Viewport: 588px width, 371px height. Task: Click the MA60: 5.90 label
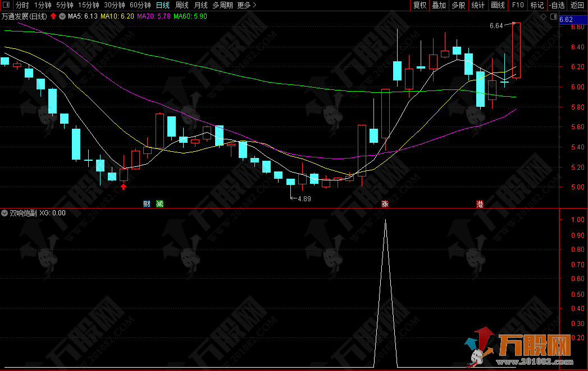(x=190, y=16)
